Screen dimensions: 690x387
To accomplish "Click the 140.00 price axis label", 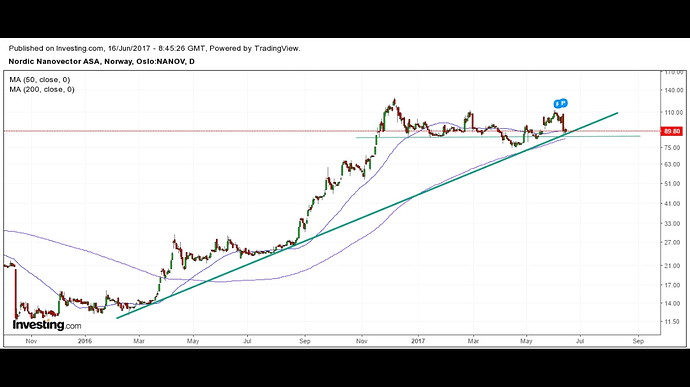I will click(674, 90).
